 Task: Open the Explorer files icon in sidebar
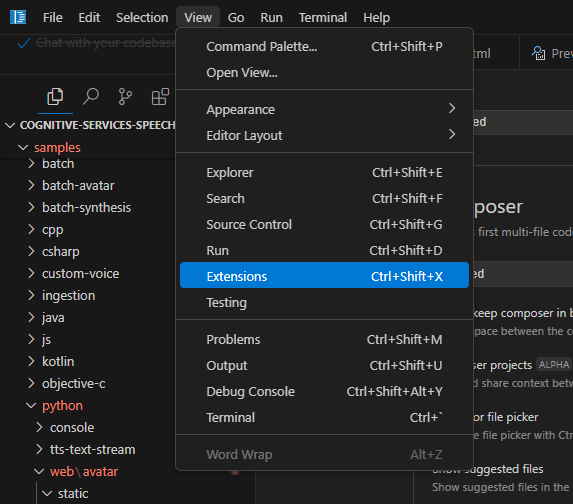click(55, 97)
